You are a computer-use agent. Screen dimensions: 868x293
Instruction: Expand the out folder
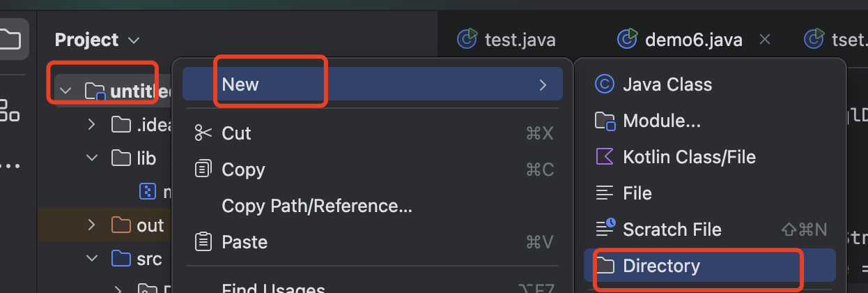coord(91,225)
